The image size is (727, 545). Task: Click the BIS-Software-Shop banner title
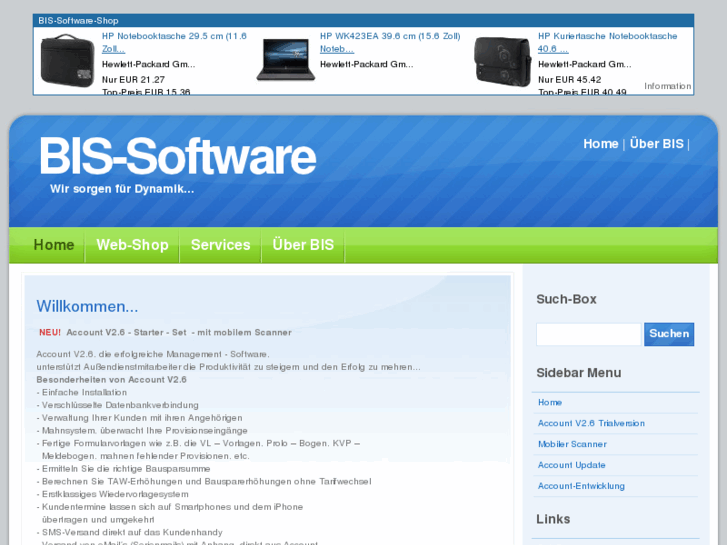78,21
